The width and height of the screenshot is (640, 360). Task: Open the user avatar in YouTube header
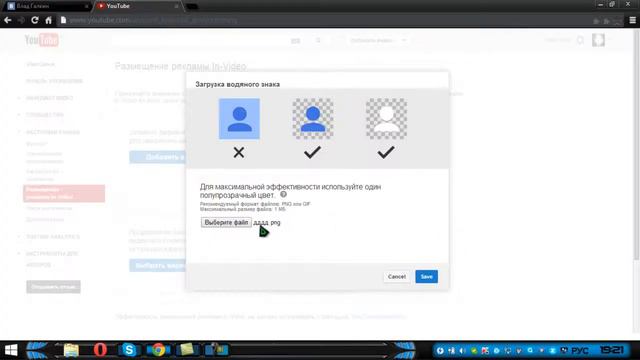pyautogui.click(x=598, y=40)
